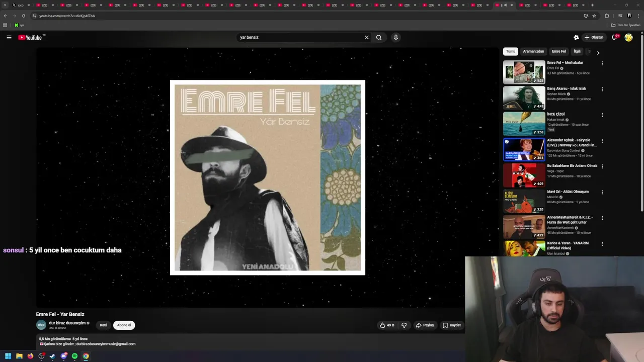This screenshot has height=362, width=644.
Task: Open options menu for İNCE ÇİZGİ
Action: click(602, 115)
